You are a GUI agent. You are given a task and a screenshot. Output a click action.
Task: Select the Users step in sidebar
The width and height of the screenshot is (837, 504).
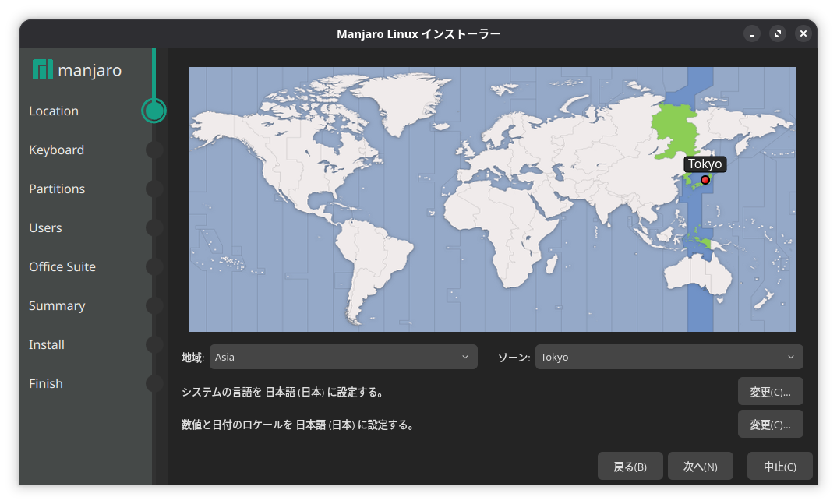(45, 227)
